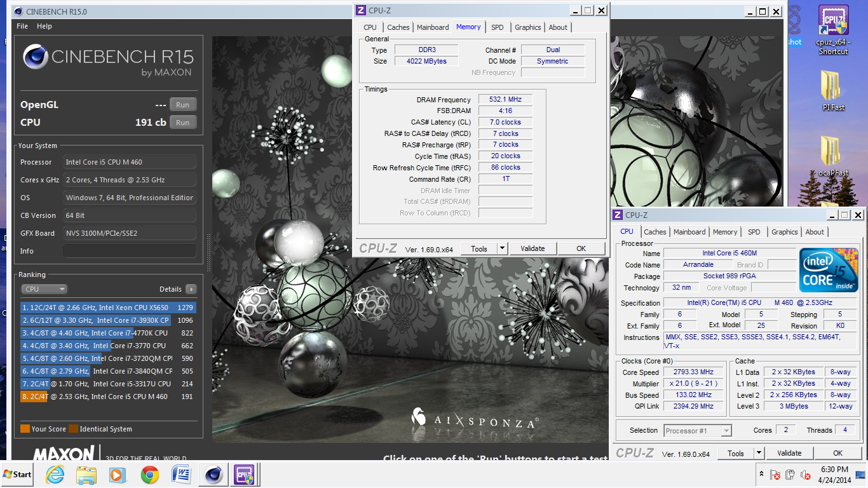Open Caches tab in lower CPU-Z window
This screenshot has height=488, width=868.
pyautogui.click(x=655, y=232)
